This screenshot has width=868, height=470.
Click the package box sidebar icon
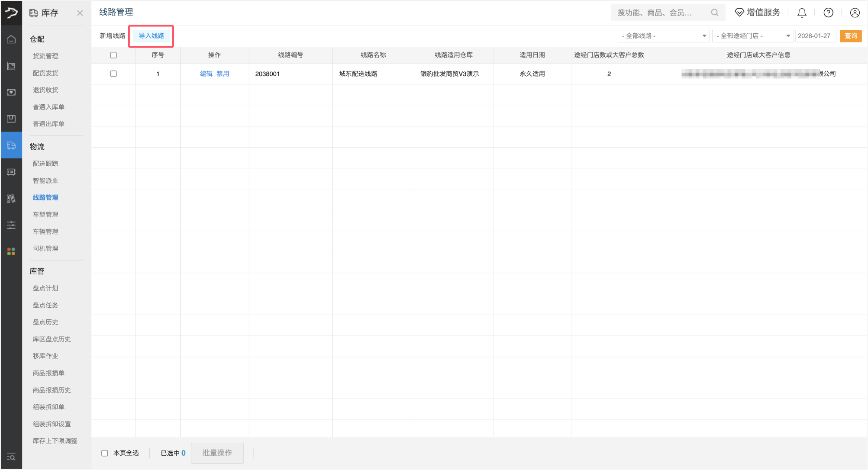[x=11, y=119]
